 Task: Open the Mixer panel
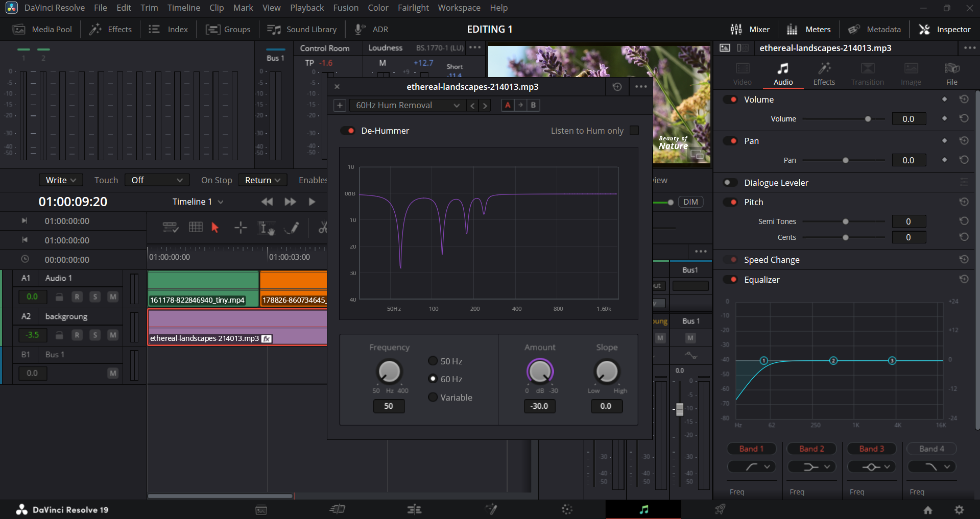point(750,29)
